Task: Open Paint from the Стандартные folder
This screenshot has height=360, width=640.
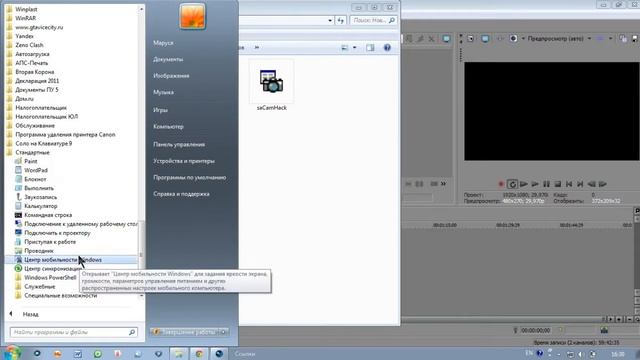Action: (x=31, y=161)
